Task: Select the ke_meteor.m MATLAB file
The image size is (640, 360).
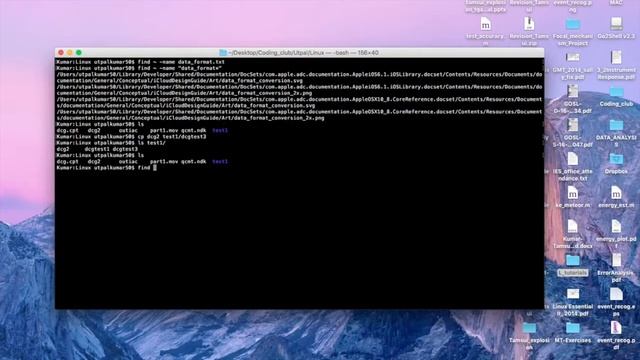Action: [573, 193]
